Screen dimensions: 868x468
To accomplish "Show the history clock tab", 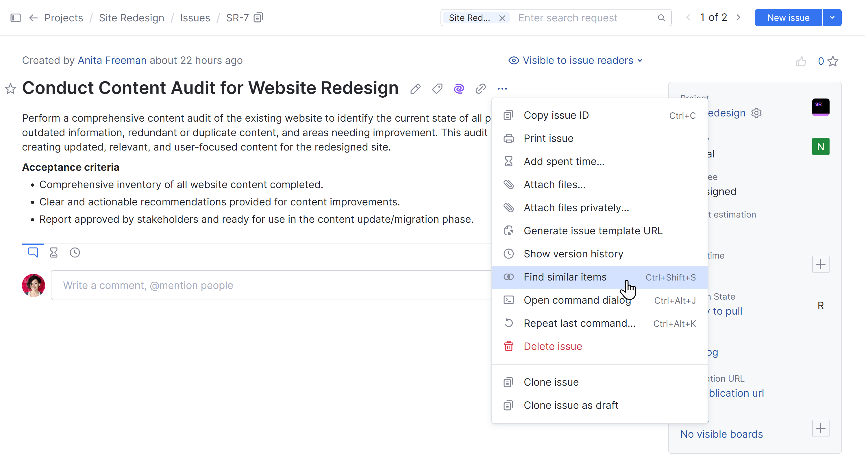I will [75, 253].
